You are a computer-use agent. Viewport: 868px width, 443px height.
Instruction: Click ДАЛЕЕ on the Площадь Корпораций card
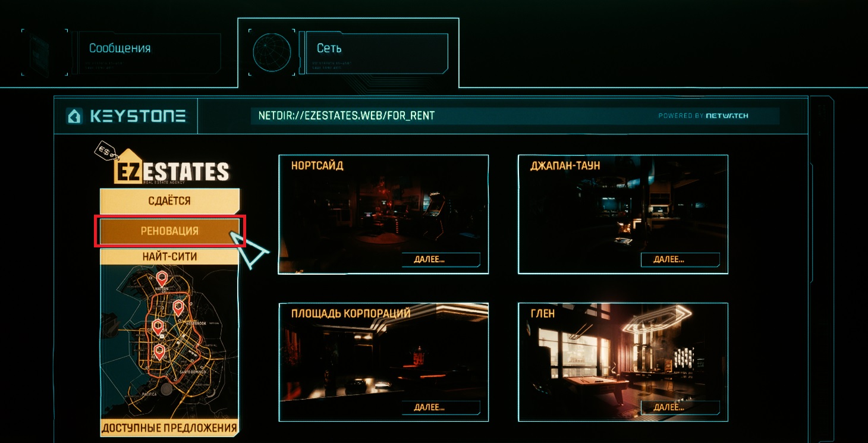(x=441, y=407)
